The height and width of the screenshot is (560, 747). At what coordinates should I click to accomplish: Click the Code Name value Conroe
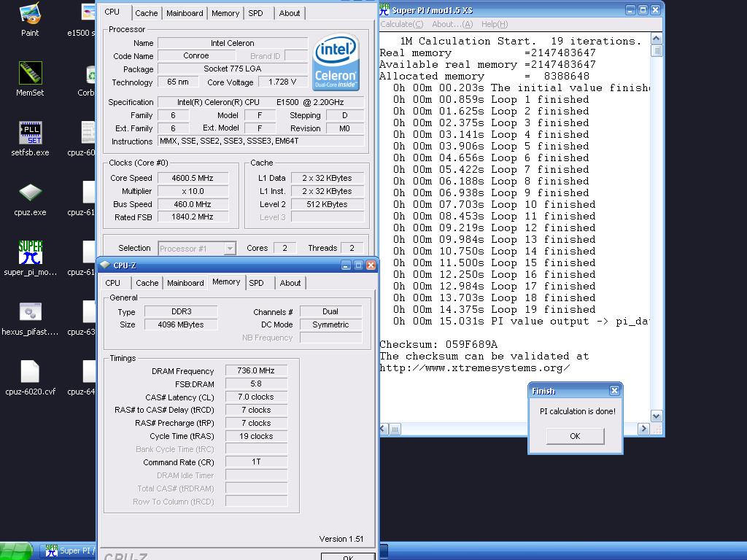pyautogui.click(x=196, y=55)
